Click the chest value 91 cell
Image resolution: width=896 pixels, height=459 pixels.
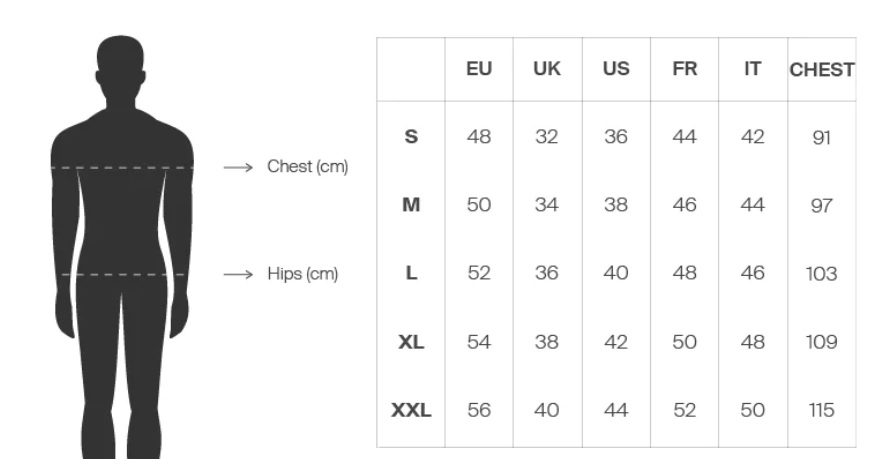[821, 138]
